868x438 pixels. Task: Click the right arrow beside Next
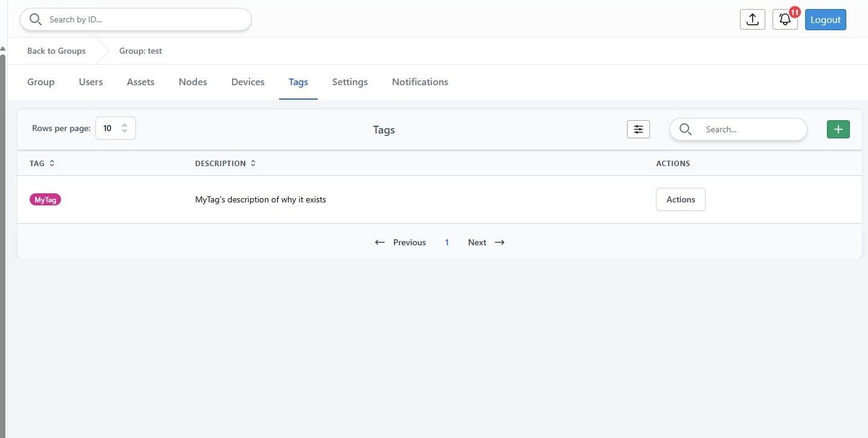[500, 242]
